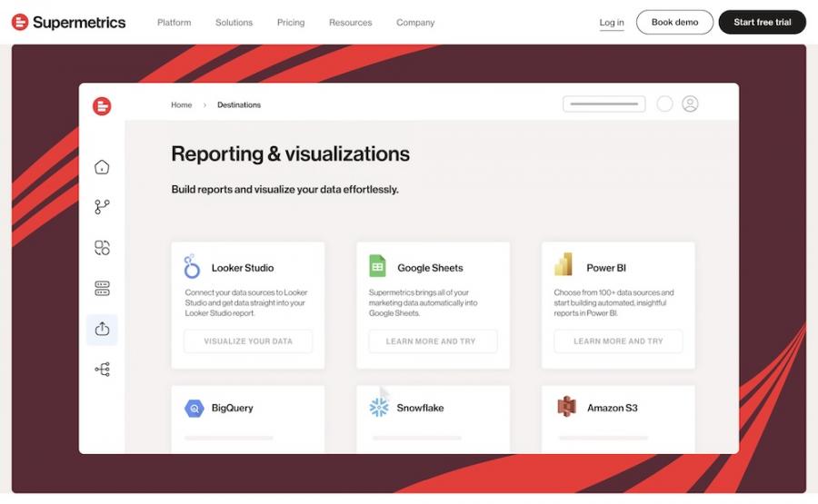This screenshot has width=818, height=504.
Task: Open the Resources menu
Action: click(x=350, y=23)
